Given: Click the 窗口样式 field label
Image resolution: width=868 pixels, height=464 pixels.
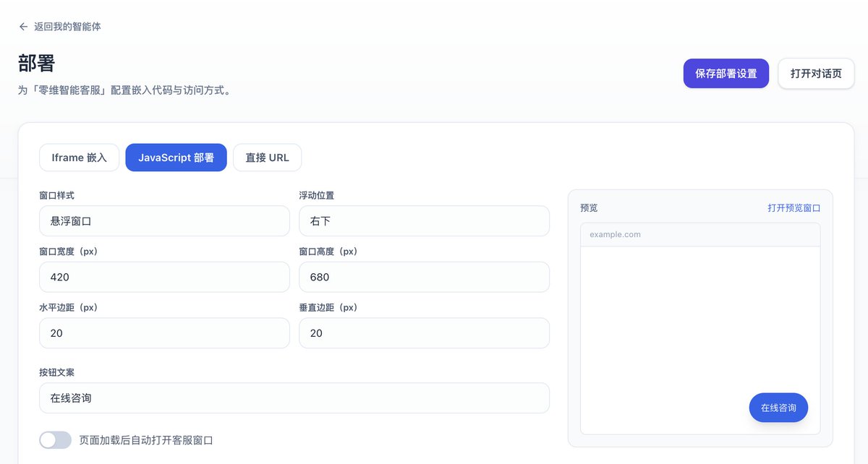Looking at the screenshot, I should click(x=56, y=196).
